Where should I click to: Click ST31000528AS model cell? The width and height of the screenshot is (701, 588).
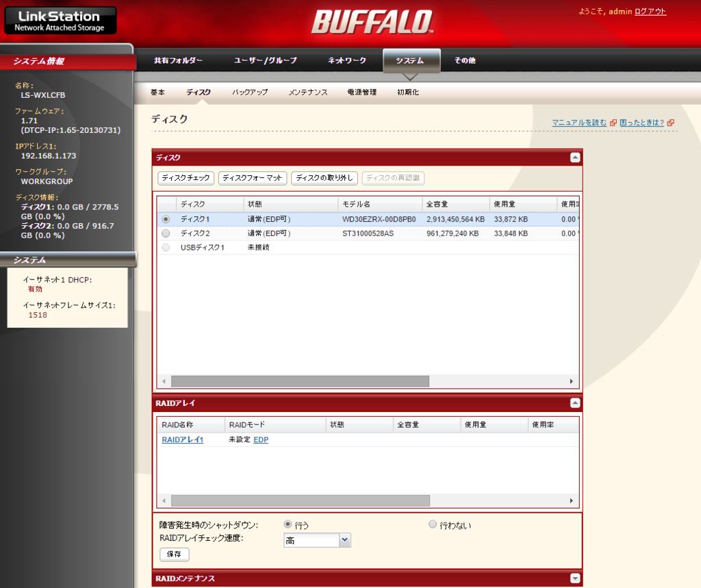368,233
